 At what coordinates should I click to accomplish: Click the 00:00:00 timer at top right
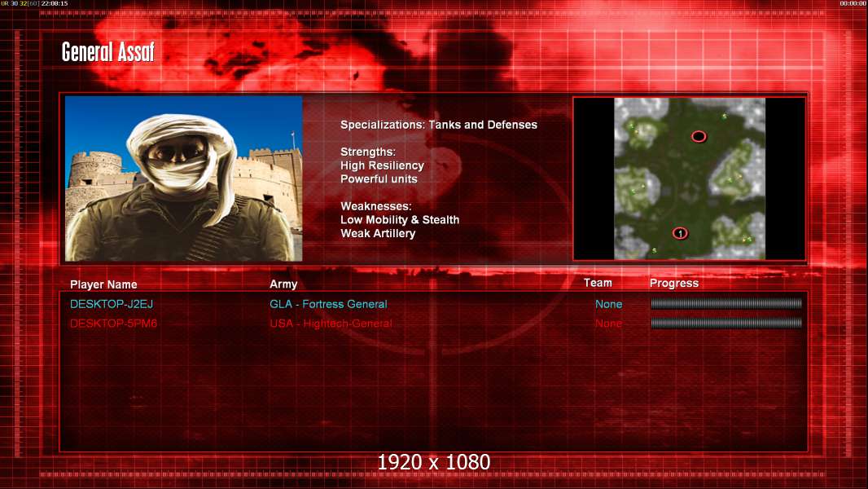coord(853,3)
